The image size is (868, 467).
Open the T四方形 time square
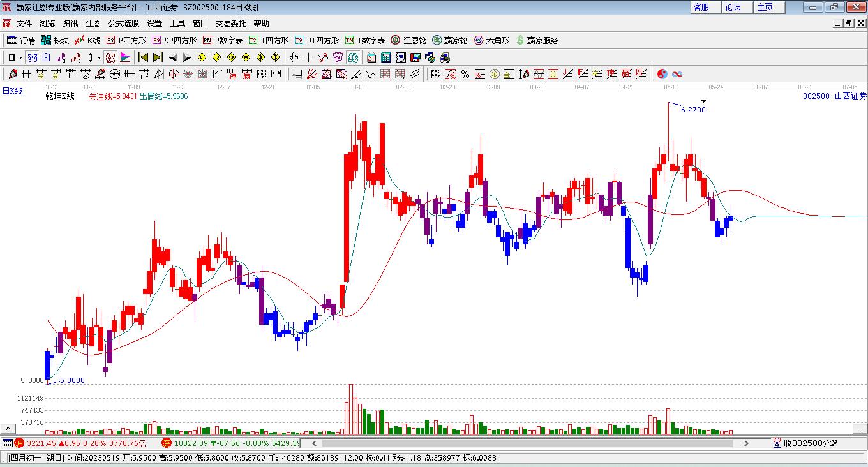[x=269, y=40]
